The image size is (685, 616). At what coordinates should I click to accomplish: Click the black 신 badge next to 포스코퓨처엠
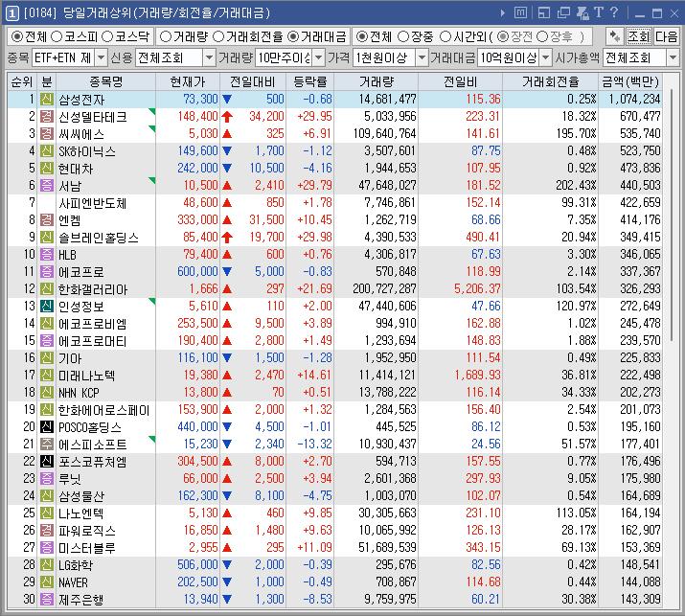tap(47, 462)
